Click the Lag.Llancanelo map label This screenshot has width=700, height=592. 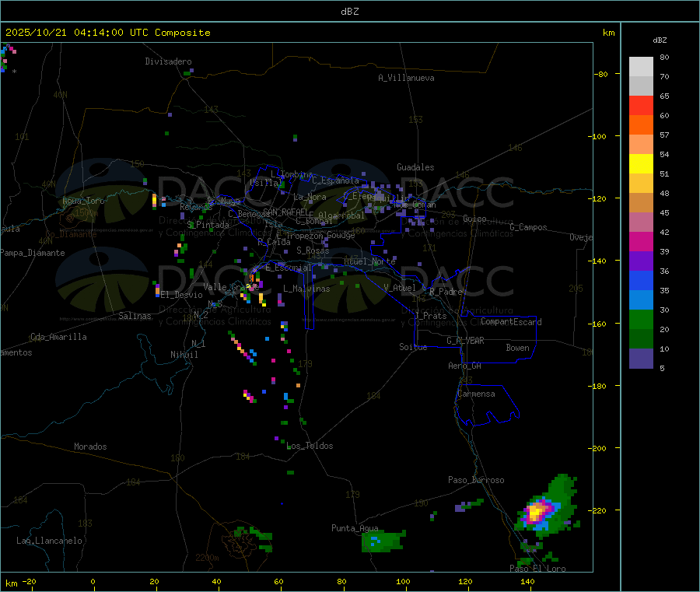point(50,541)
